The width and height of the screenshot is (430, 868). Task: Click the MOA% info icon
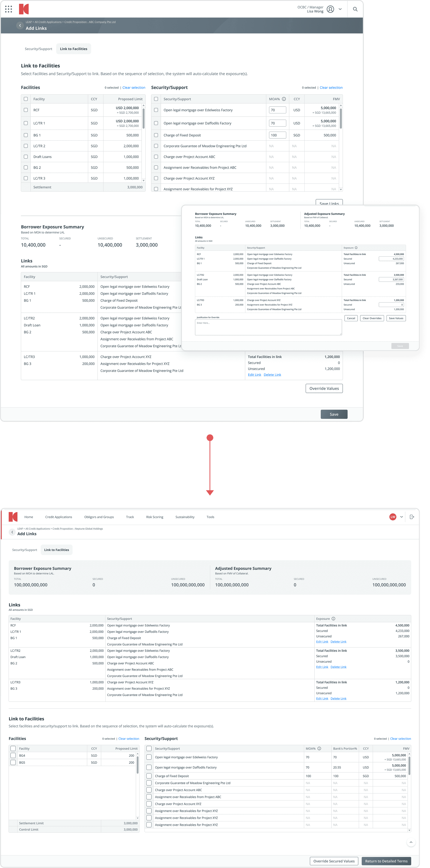(x=284, y=99)
